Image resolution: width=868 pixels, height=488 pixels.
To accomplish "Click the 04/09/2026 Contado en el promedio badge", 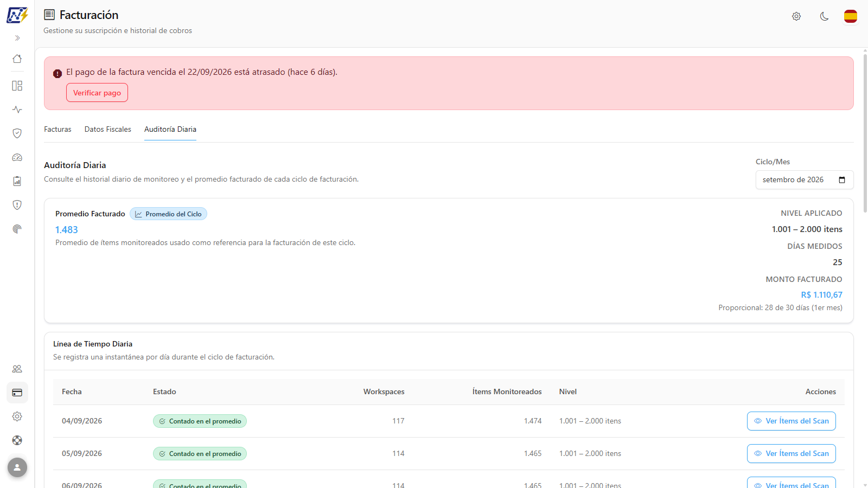I will (x=200, y=421).
